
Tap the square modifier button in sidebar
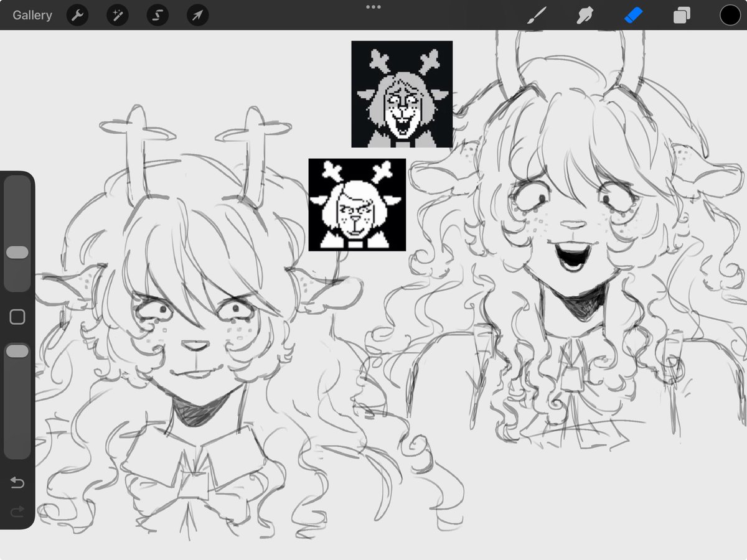point(17,317)
